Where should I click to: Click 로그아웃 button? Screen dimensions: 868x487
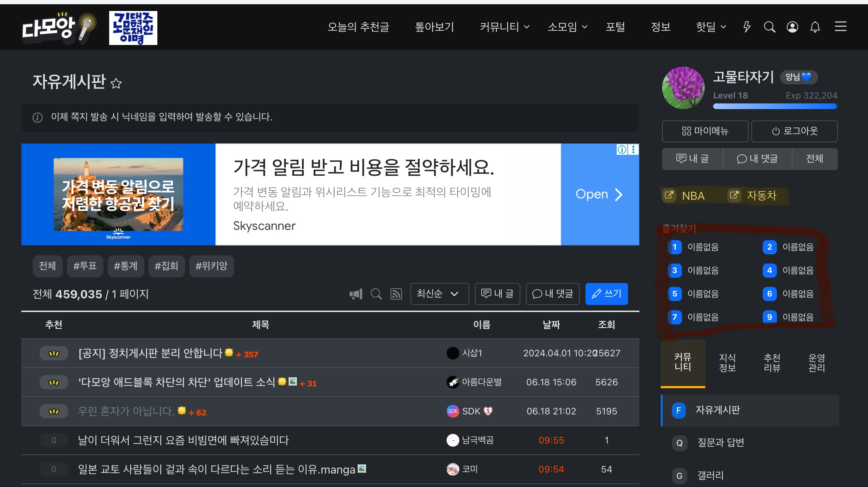pos(794,131)
